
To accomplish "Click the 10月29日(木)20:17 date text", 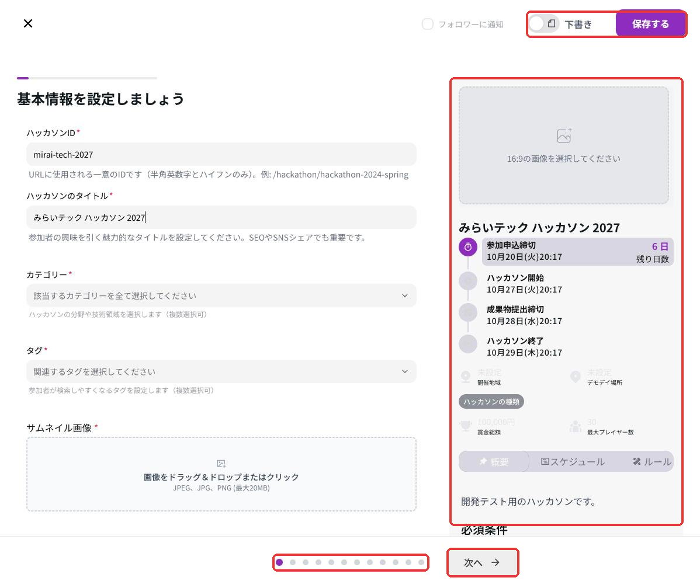I will coord(524,353).
